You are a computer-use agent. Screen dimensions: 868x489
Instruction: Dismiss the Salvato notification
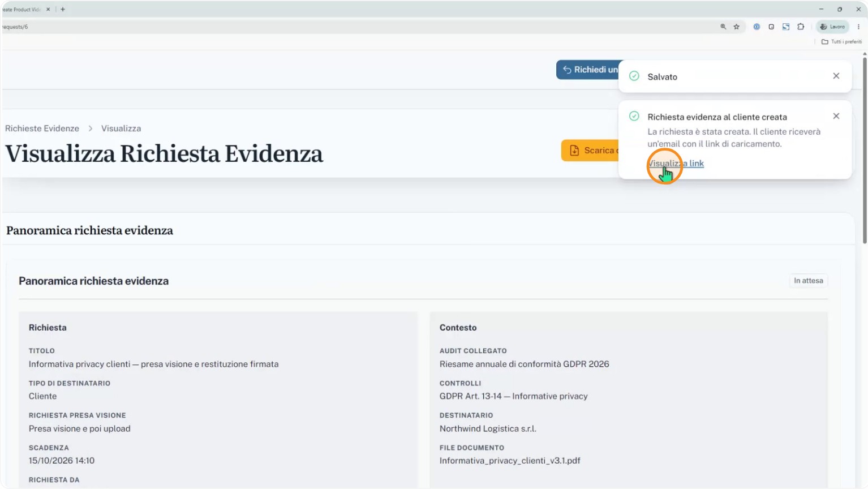(836, 76)
